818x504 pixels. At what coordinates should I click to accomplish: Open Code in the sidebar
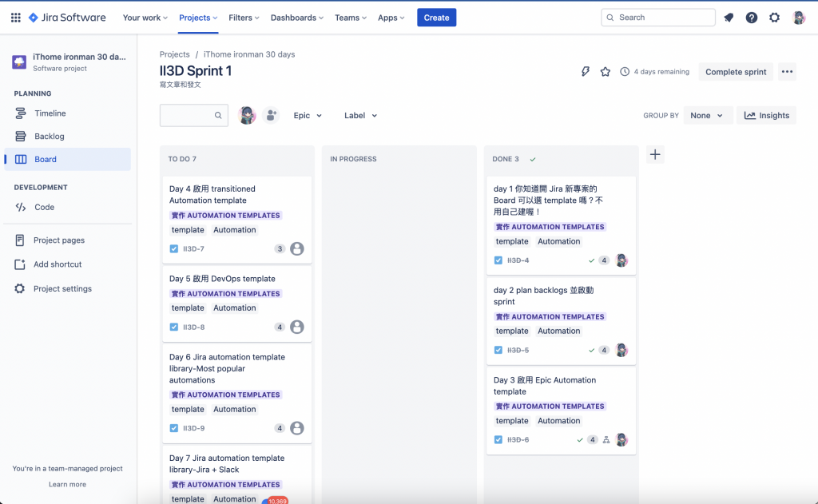(x=68, y=207)
